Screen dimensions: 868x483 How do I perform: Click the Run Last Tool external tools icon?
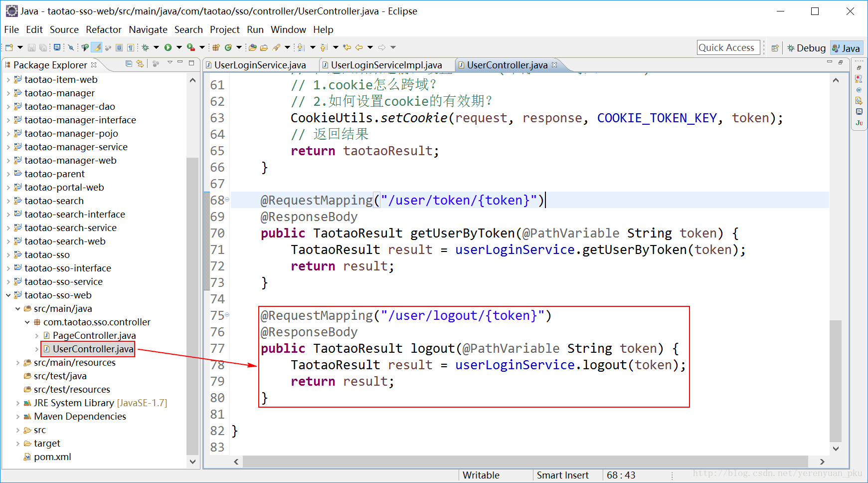pos(190,47)
